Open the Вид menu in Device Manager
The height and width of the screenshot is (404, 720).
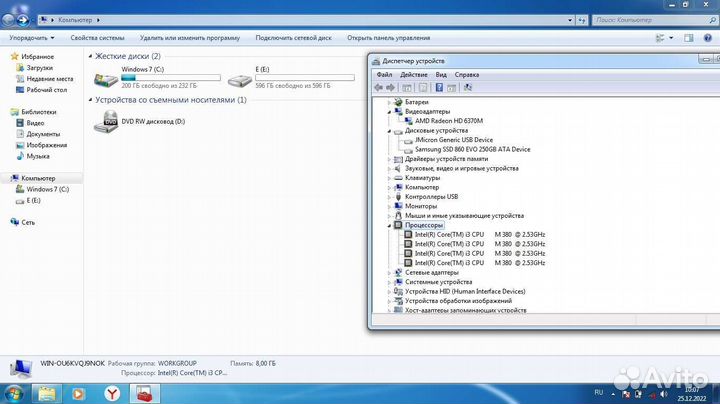tap(441, 74)
